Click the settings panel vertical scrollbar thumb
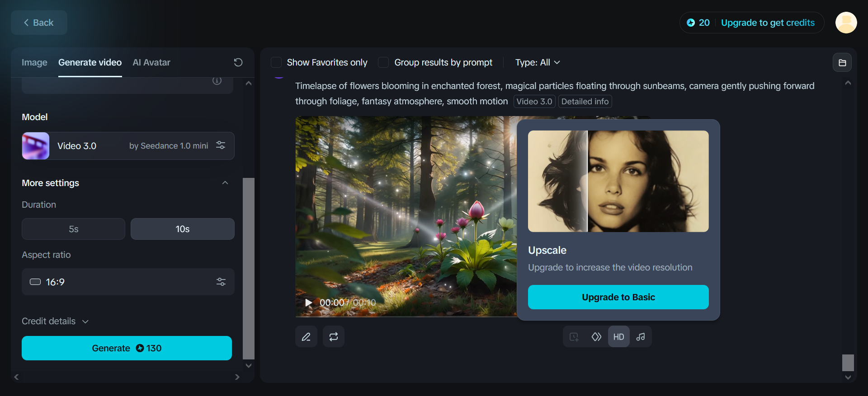This screenshot has height=396, width=868. 249,268
